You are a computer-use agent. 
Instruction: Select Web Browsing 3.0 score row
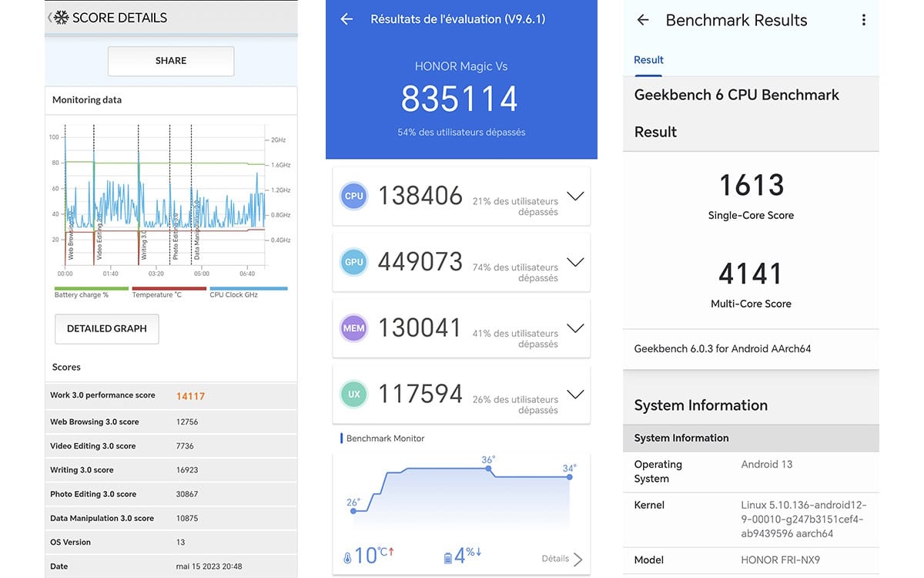171,422
